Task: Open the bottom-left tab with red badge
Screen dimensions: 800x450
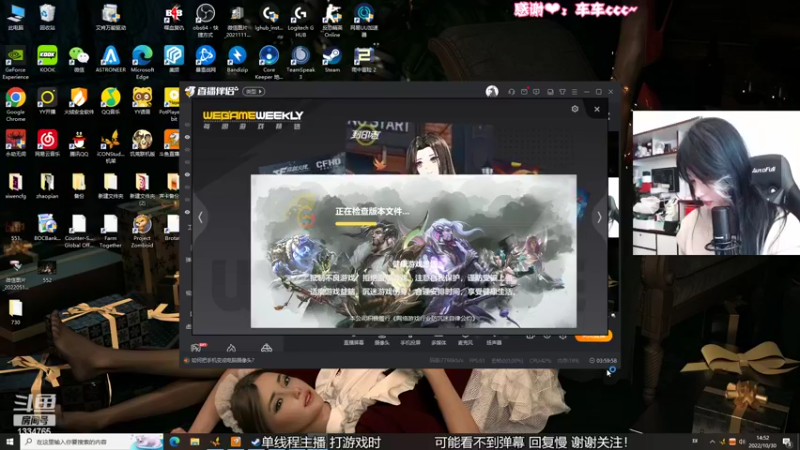Action: pos(197,347)
